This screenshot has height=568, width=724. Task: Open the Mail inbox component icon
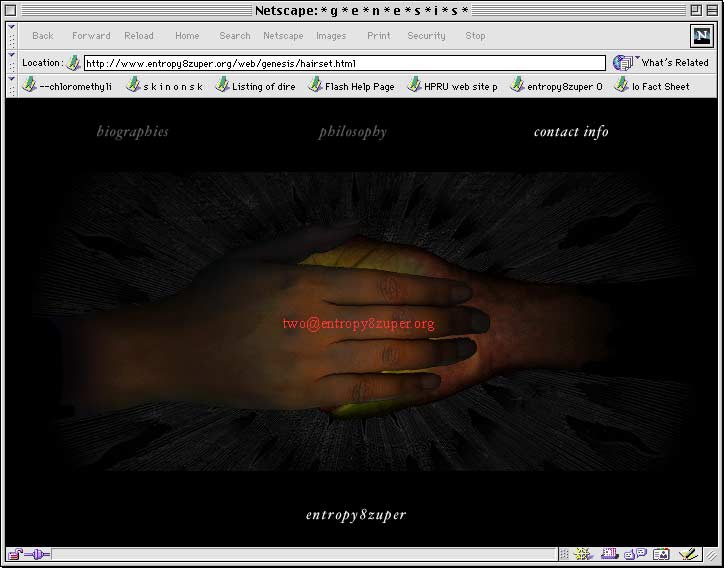pos(609,554)
